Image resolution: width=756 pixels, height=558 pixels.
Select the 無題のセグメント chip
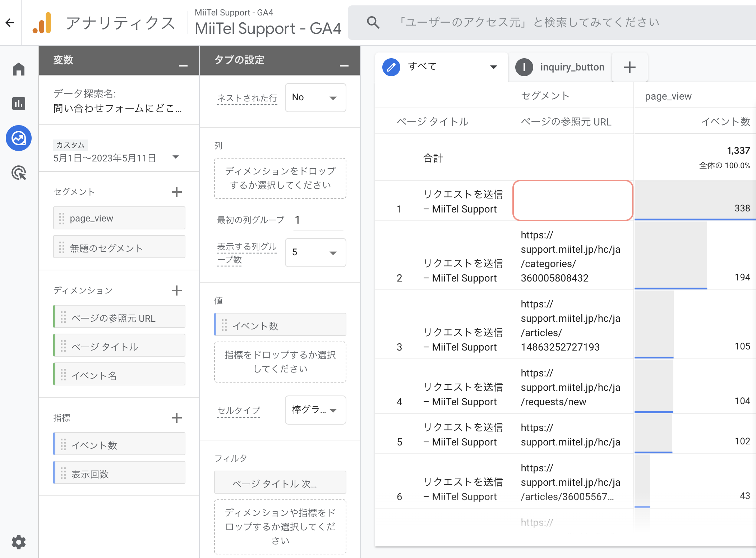tap(119, 247)
